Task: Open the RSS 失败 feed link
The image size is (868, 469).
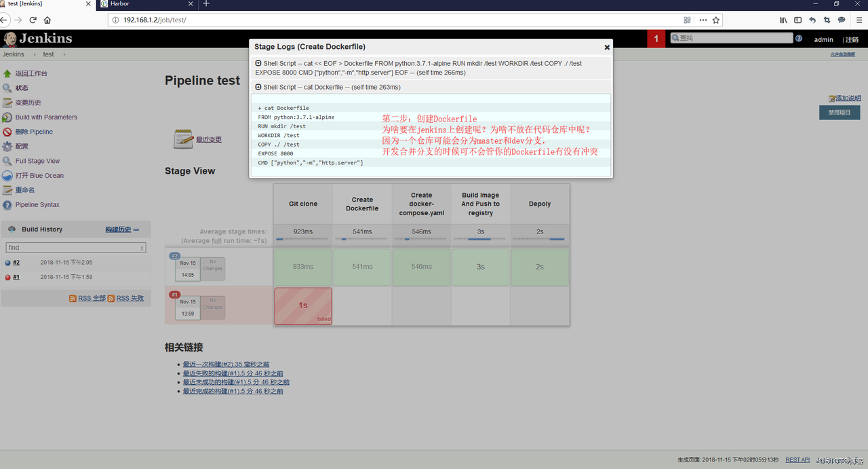Action: pyautogui.click(x=130, y=299)
